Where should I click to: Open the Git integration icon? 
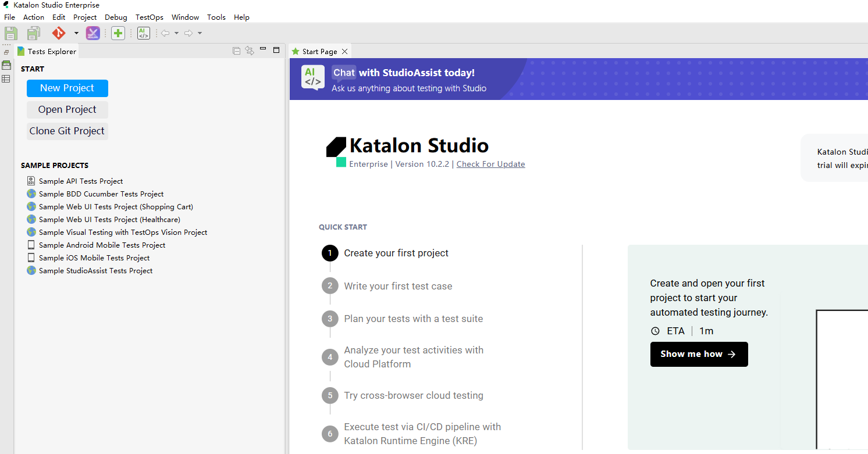tap(59, 33)
